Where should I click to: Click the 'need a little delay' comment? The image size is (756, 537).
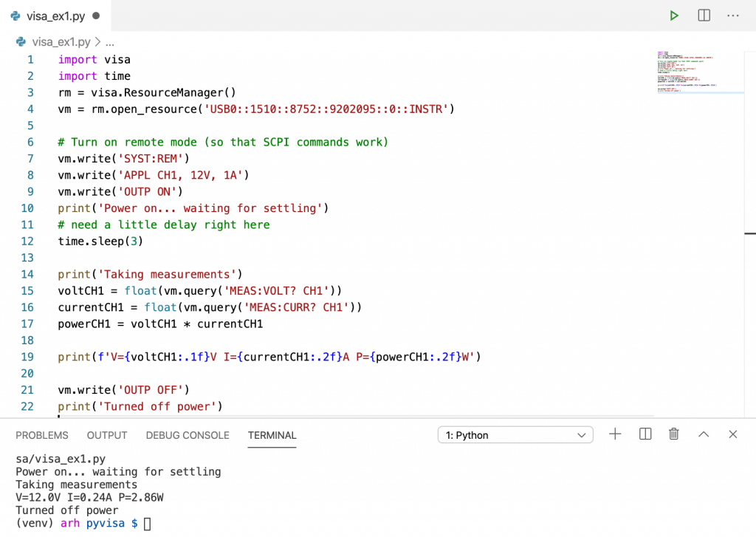pos(164,225)
